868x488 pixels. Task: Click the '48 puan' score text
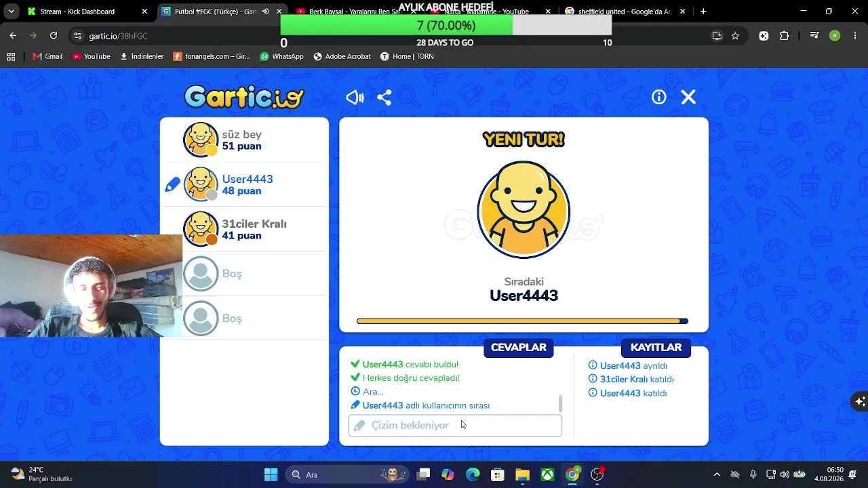[241, 191]
